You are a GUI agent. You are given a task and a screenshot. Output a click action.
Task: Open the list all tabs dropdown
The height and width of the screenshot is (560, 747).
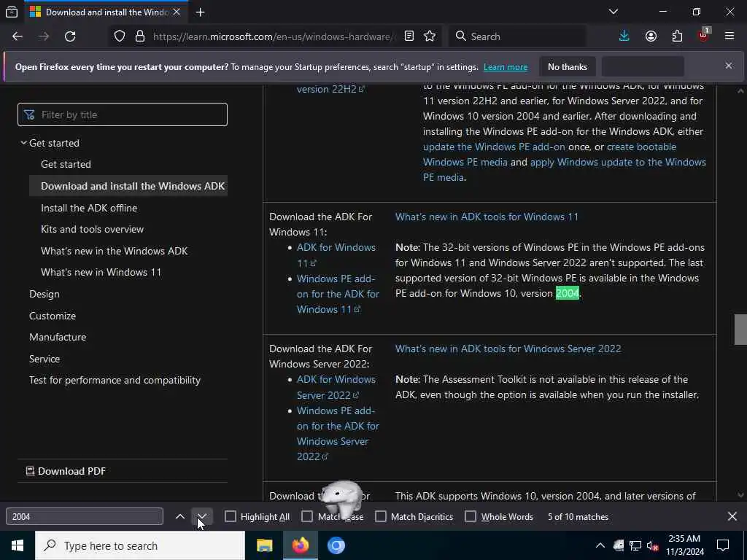pyautogui.click(x=614, y=12)
